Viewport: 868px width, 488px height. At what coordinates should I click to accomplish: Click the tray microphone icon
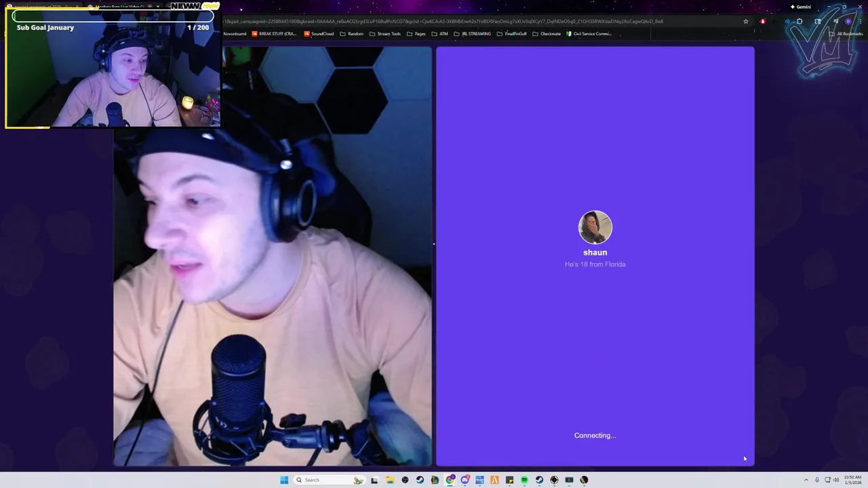(x=817, y=480)
